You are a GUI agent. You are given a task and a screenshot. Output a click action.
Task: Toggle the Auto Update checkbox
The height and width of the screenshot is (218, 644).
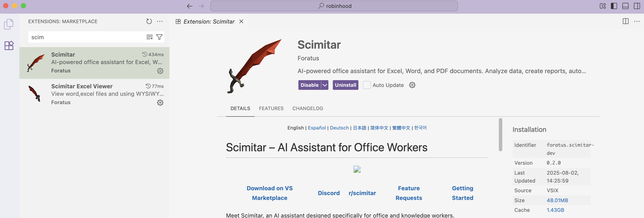[x=367, y=85]
